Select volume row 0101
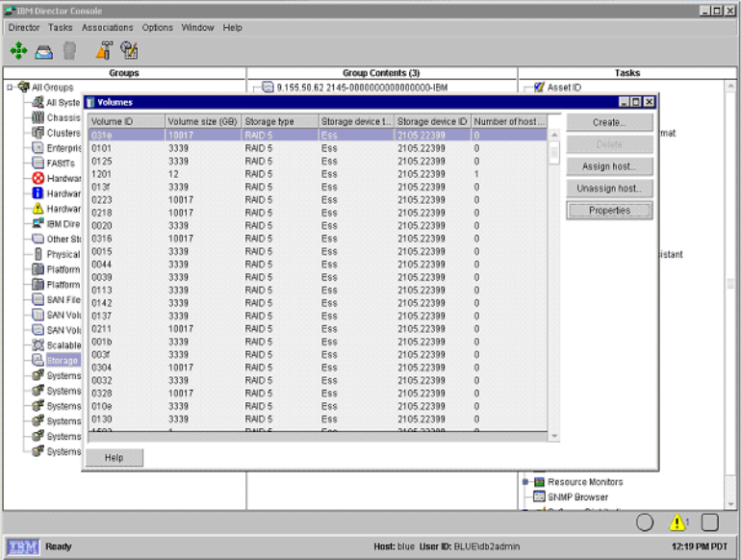Viewport: 741px width, 560px height. [318, 148]
